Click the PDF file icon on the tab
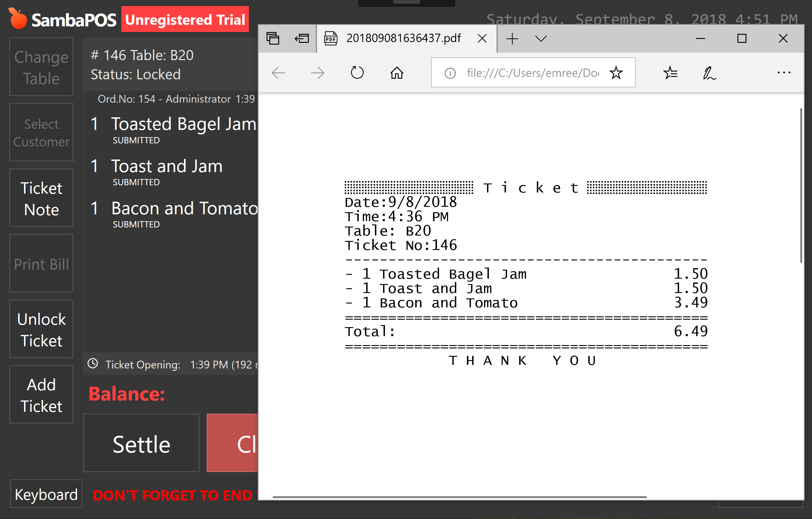The image size is (812, 519). pos(331,38)
